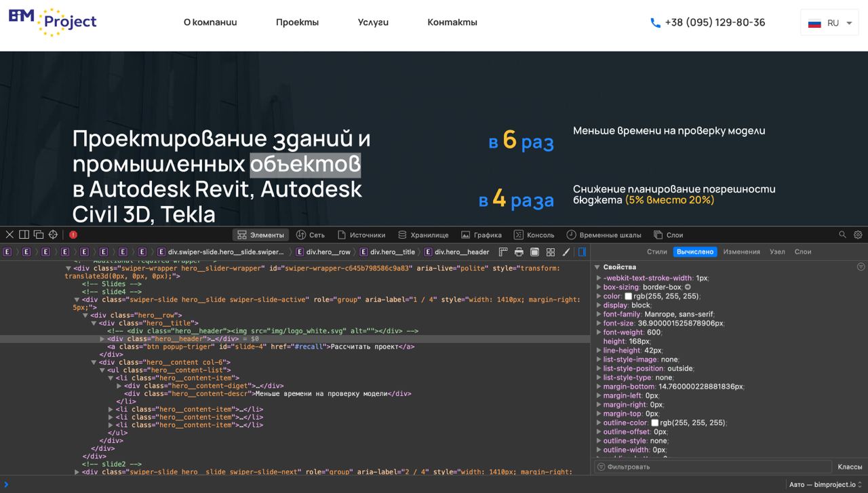Screen dimensions: 868x493
Task: Click the BIM Project logo
Action: coord(53,22)
